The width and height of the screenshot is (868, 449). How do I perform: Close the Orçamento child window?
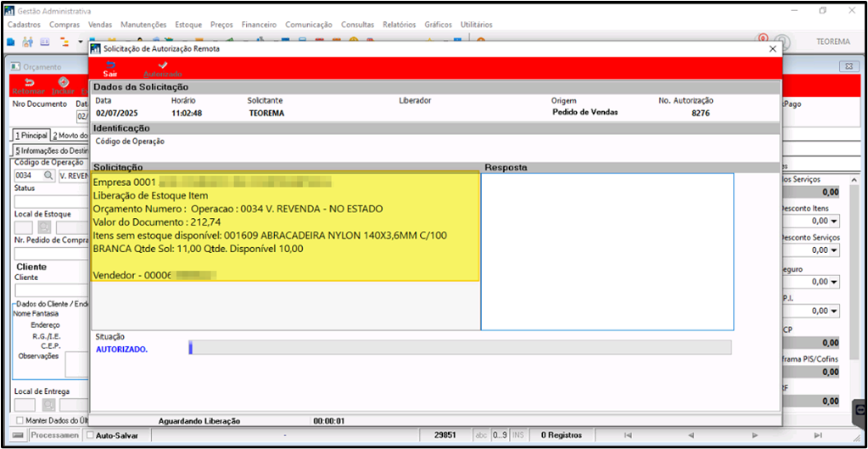[848, 66]
